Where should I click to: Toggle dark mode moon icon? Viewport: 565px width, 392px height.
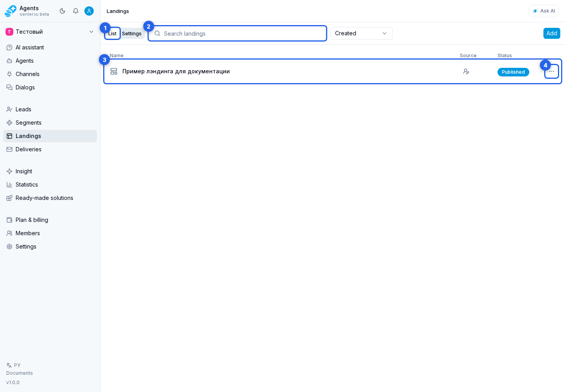click(x=62, y=11)
